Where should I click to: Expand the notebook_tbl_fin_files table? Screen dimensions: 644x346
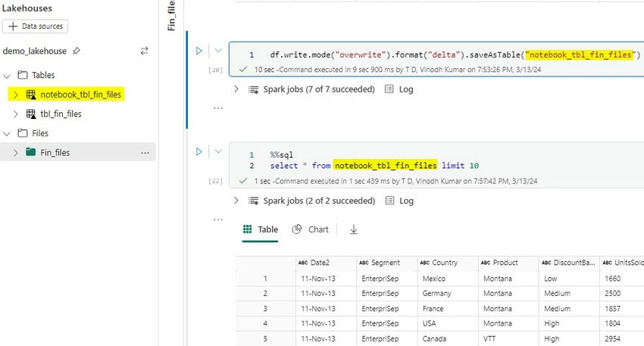[x=16, y=95]
